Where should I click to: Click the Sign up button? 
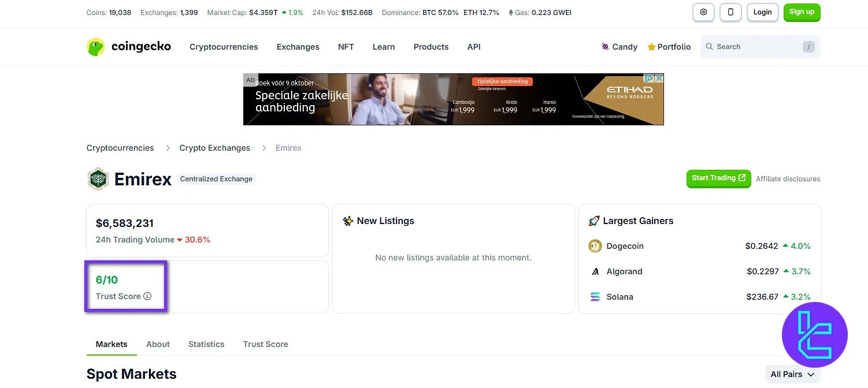(x=802, y=12)
